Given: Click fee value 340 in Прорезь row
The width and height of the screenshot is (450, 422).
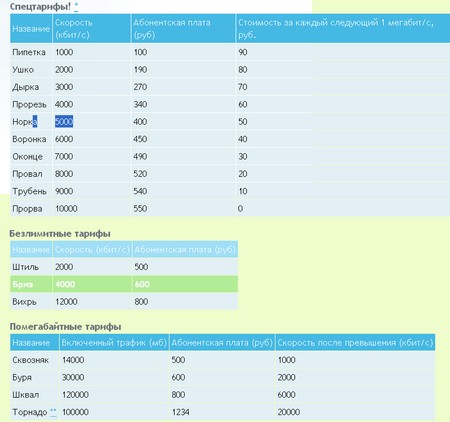Looking at the screenshot, I should (140, 104).
